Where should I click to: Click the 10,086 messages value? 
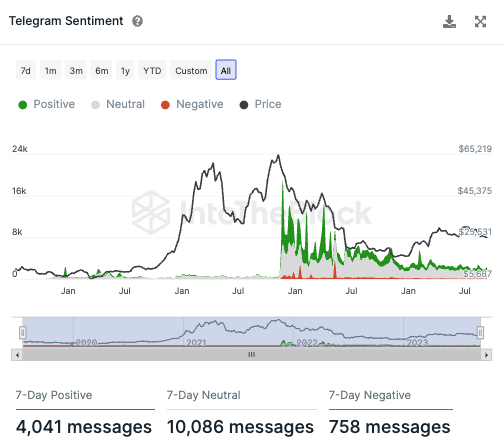[x=240, y=427]
